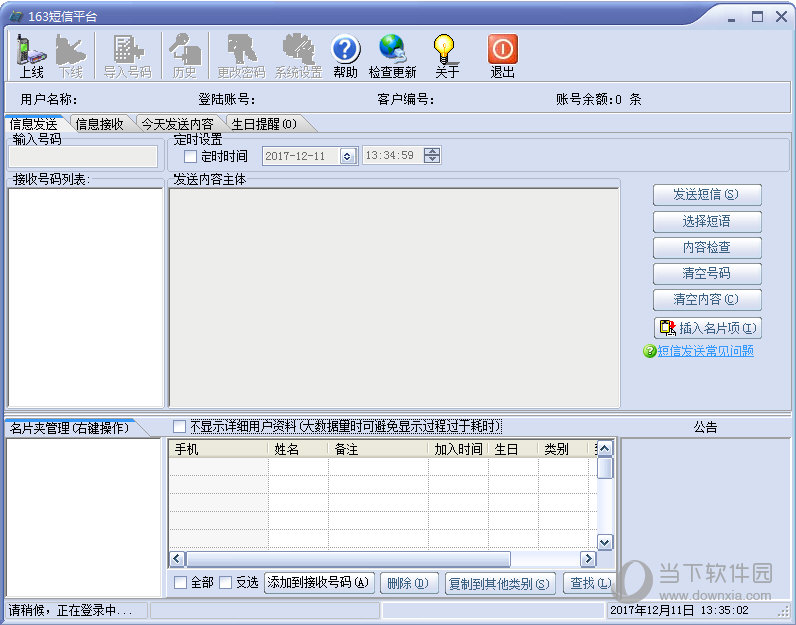Click the 接收号码列表 list box
The height and width of the screenshot is (625, 796).
click(85, 298)
